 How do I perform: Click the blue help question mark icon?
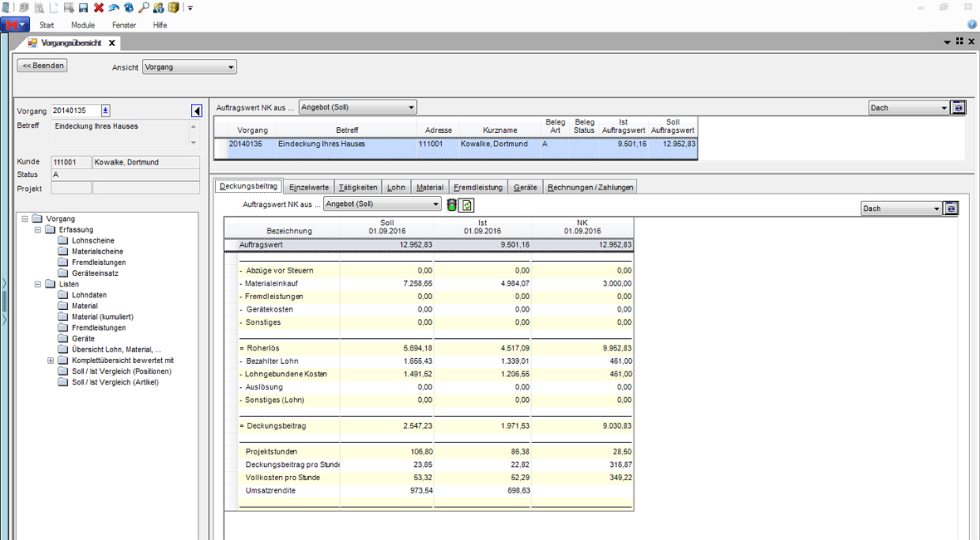coord(972,25)
